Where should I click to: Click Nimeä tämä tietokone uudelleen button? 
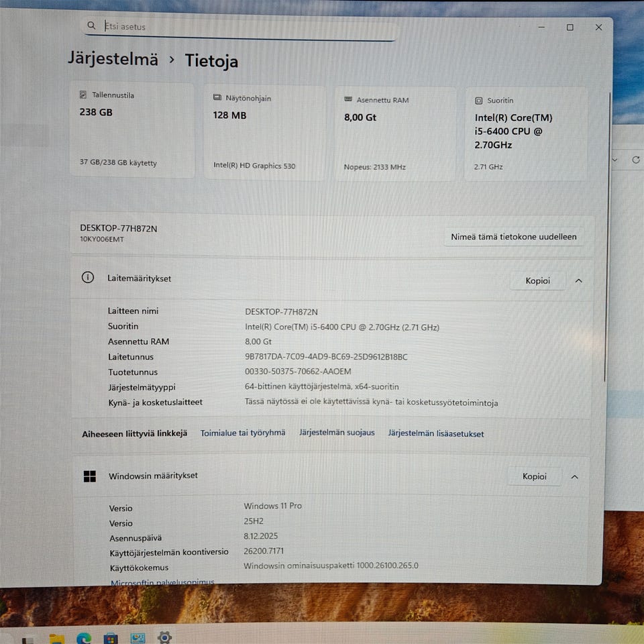pyautogui.click(x=513, y=237)
